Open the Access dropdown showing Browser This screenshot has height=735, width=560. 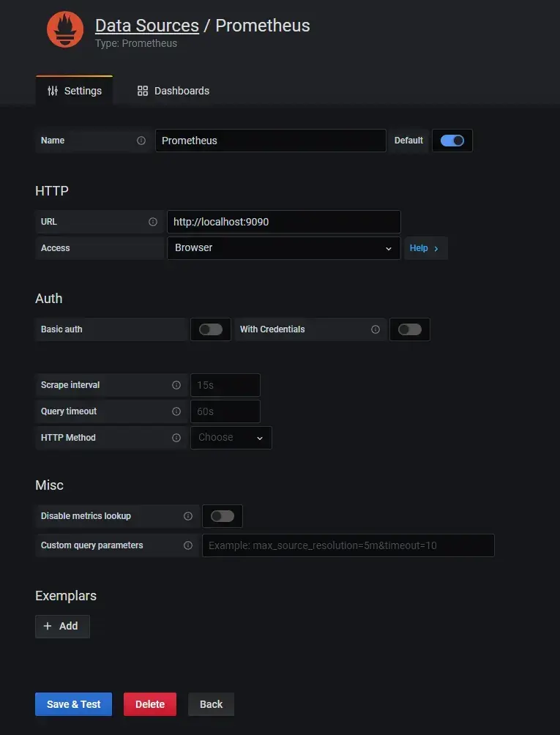[x=283, y=248]
